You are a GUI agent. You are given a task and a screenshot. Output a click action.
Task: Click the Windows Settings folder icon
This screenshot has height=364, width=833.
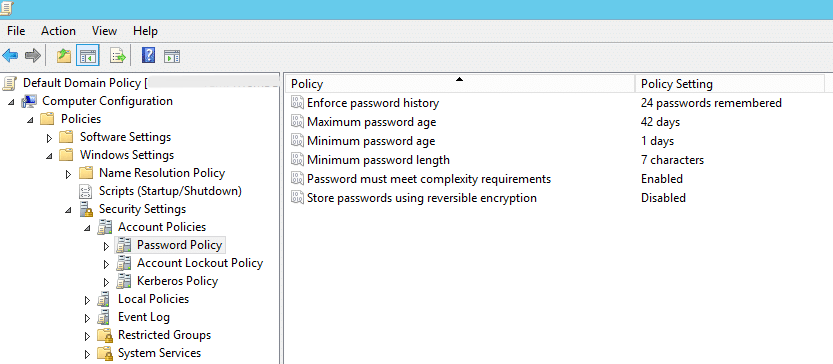click(66, 155)
